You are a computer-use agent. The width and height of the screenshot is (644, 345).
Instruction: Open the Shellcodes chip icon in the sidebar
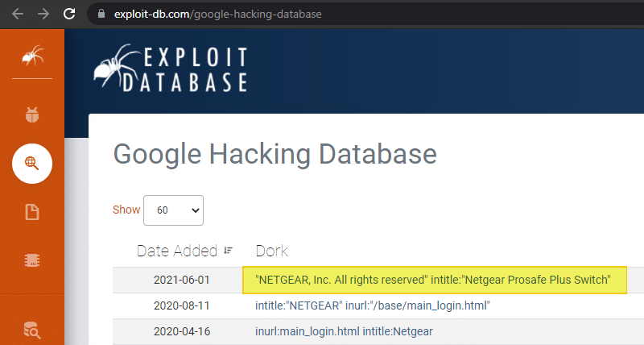pyautogui.click(x=32, y=260)
